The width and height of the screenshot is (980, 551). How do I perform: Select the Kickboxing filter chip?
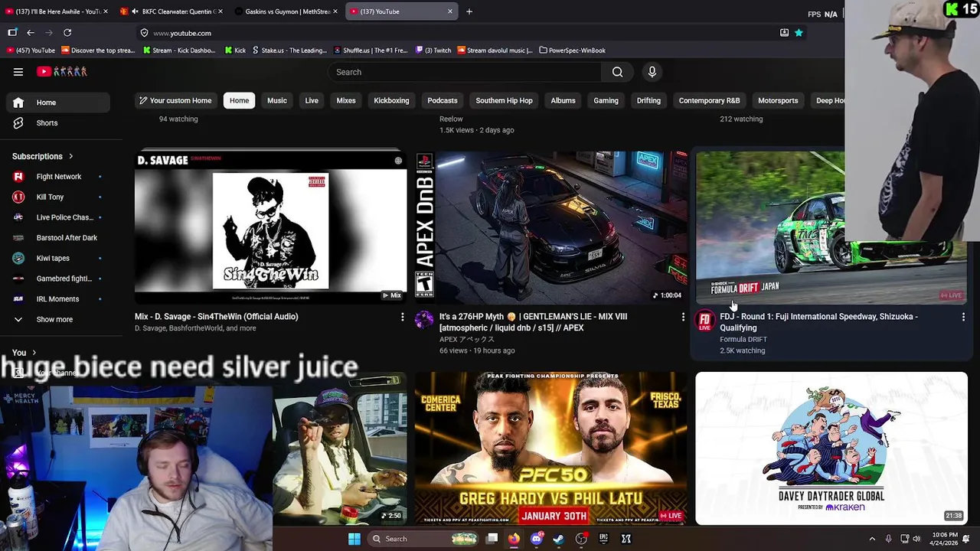[x=391, y=100]
